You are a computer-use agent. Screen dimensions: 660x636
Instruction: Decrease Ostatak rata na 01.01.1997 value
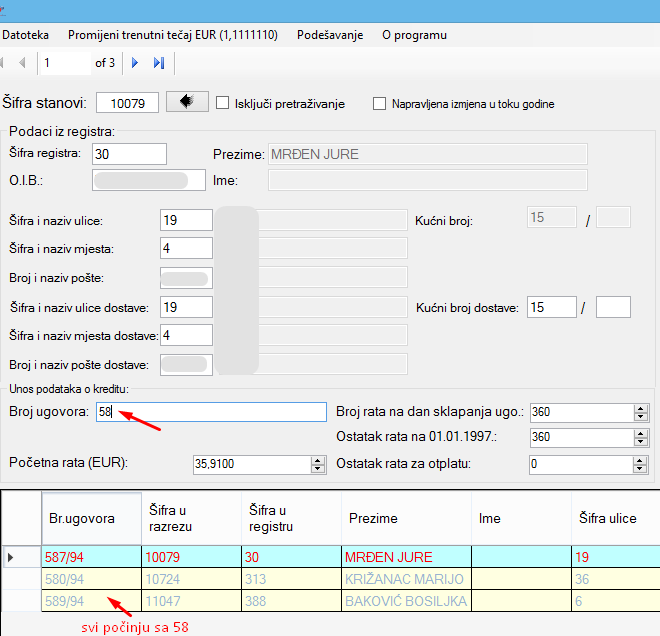(x=641, y=442)
